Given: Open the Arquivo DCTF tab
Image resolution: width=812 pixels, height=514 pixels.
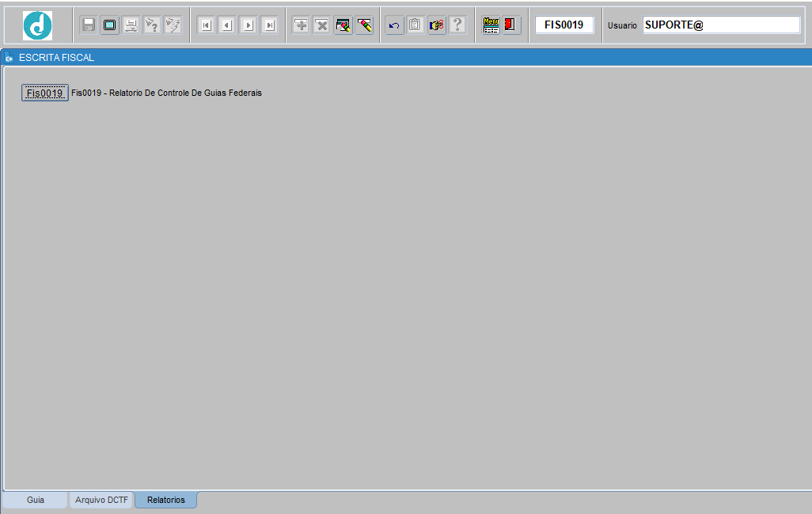Looking at the screenshot, I should click(x=101, y=501).
